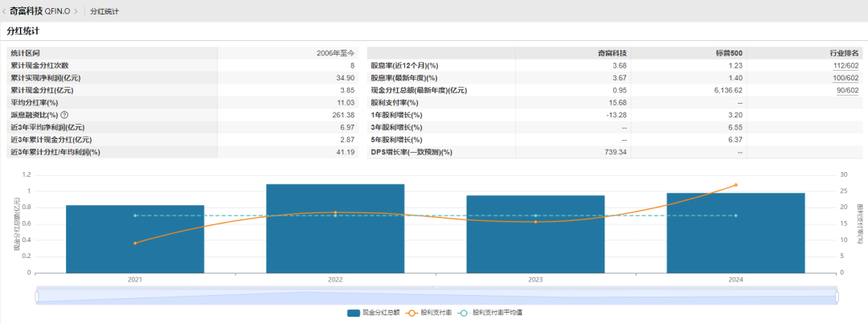Click the 2022 cash dividend bar
This screenshot has width=868, height=324.
pos(335,228)
